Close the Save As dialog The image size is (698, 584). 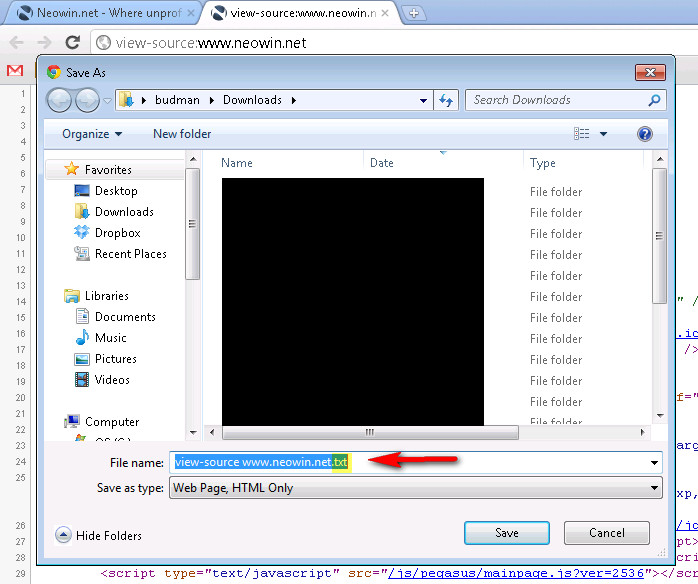pyautogui.click(x=650, y=73)
